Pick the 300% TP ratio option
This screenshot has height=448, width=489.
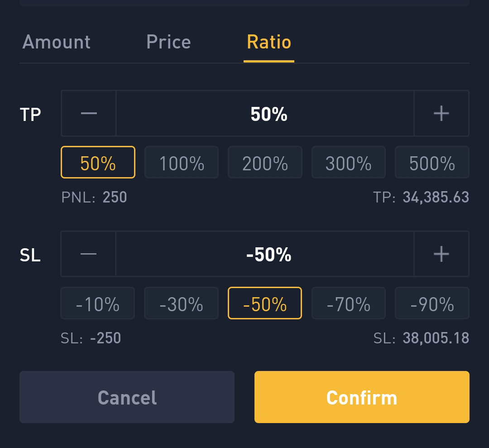point(348,162)
